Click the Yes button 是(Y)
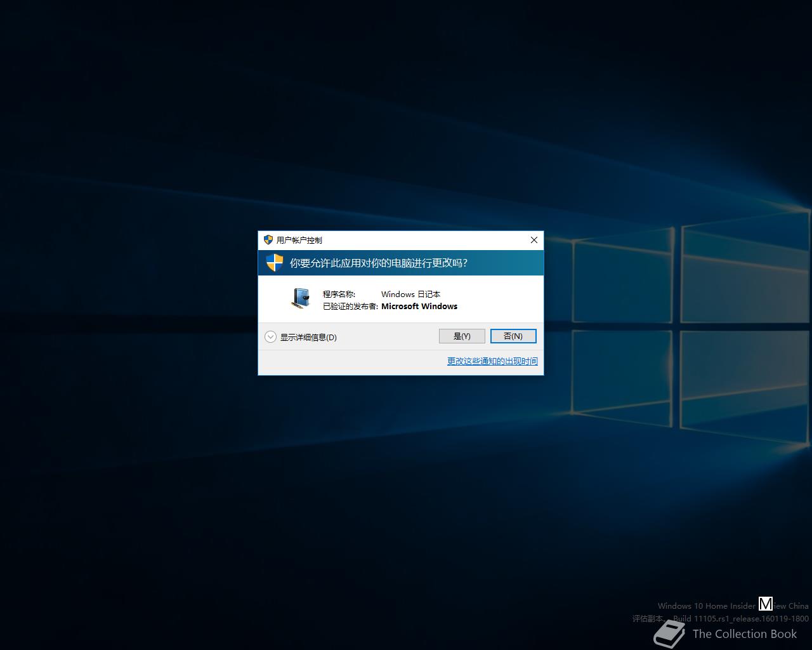This screenshot has width=812, height=650. pos(462,336)
